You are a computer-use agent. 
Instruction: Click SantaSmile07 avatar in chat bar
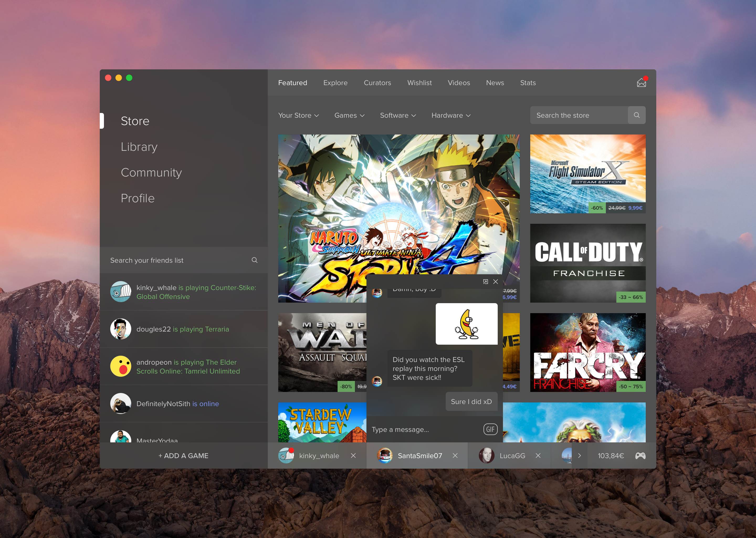[385, 456]
